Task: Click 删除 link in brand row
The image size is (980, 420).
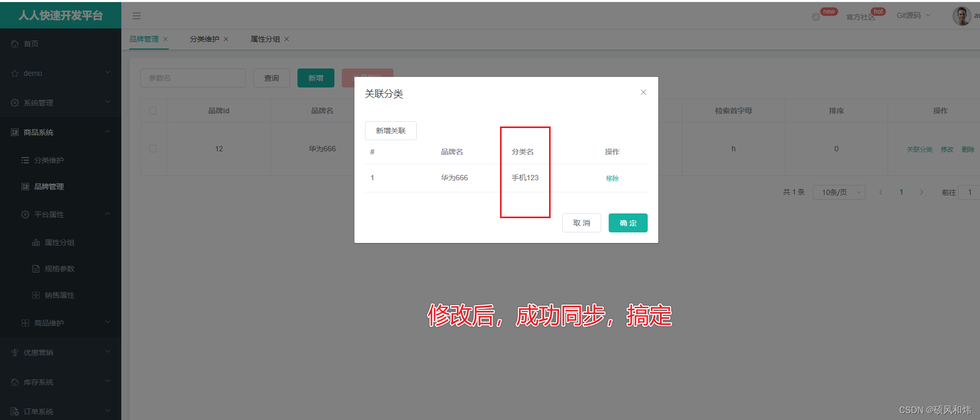Action: coord(968,150)
